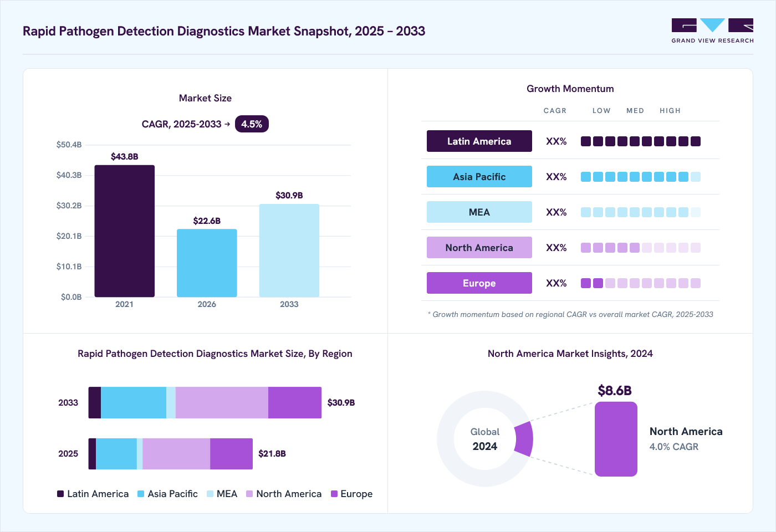
Task: Click the Market Size heading
Action: point(205,98)
